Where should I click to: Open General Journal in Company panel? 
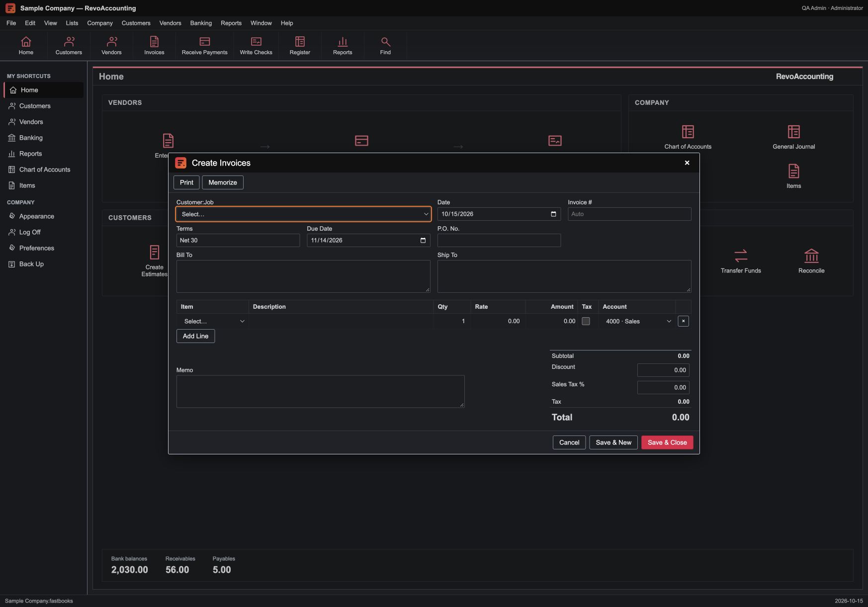[x=793, y=137]
